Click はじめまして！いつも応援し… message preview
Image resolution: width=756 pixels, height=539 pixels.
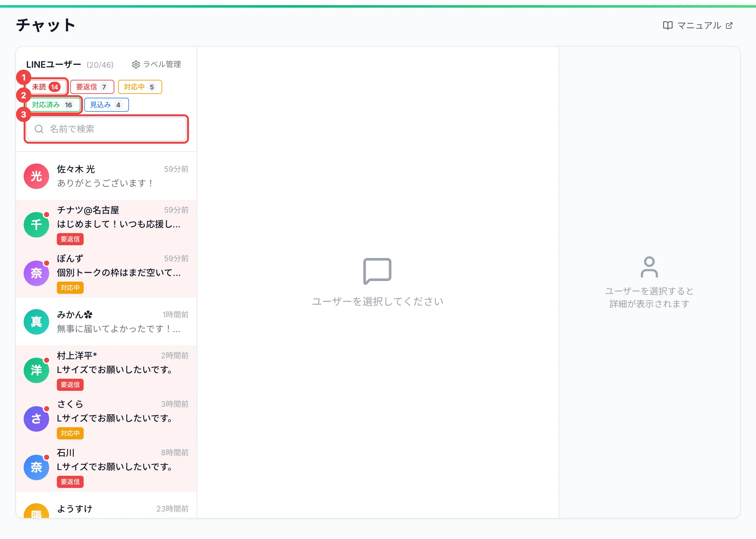point(119,224)
